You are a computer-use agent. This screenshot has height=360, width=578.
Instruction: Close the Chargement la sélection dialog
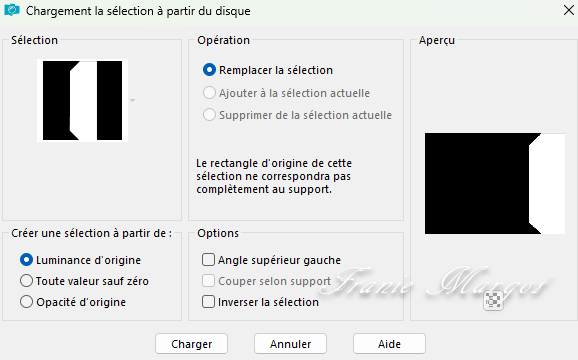click(569, 10)
